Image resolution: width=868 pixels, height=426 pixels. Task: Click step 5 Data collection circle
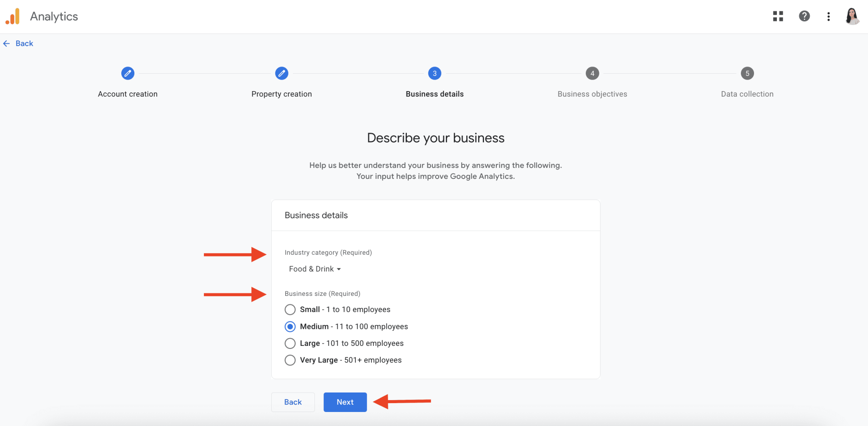(747, 73)
